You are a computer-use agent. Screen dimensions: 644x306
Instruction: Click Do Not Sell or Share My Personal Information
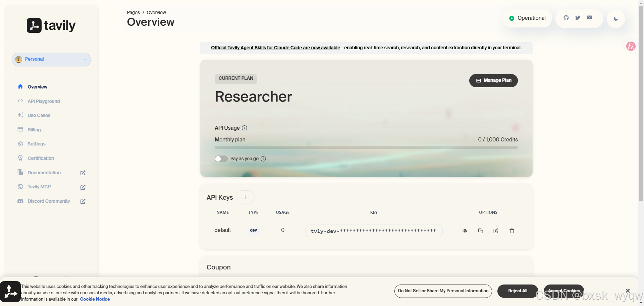[443, 291]
